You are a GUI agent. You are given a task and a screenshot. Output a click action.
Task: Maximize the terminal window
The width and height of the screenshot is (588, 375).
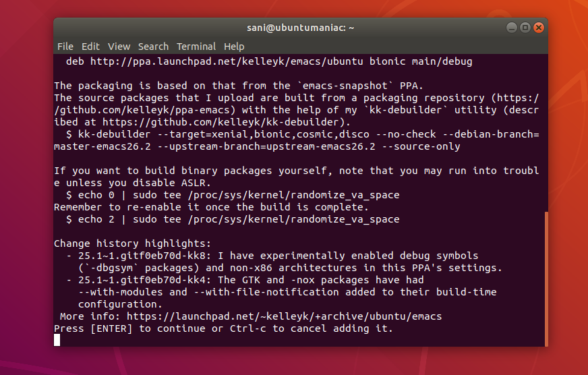tap(525, 28)
